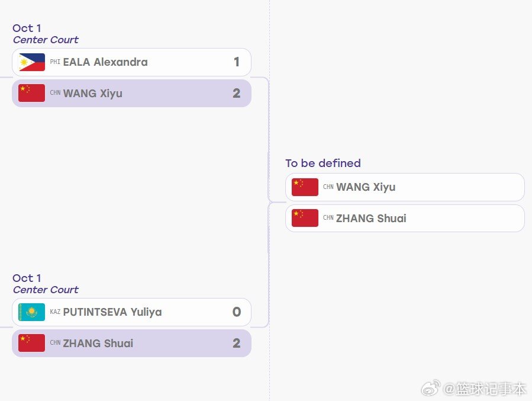Open EALA Alexandra player name
The width and height of the screenshot is (532, 401).
[x=105, y=62]
